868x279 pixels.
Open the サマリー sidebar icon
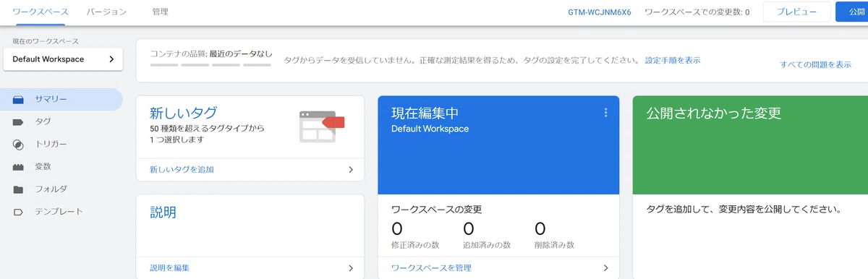coord(19,99)
